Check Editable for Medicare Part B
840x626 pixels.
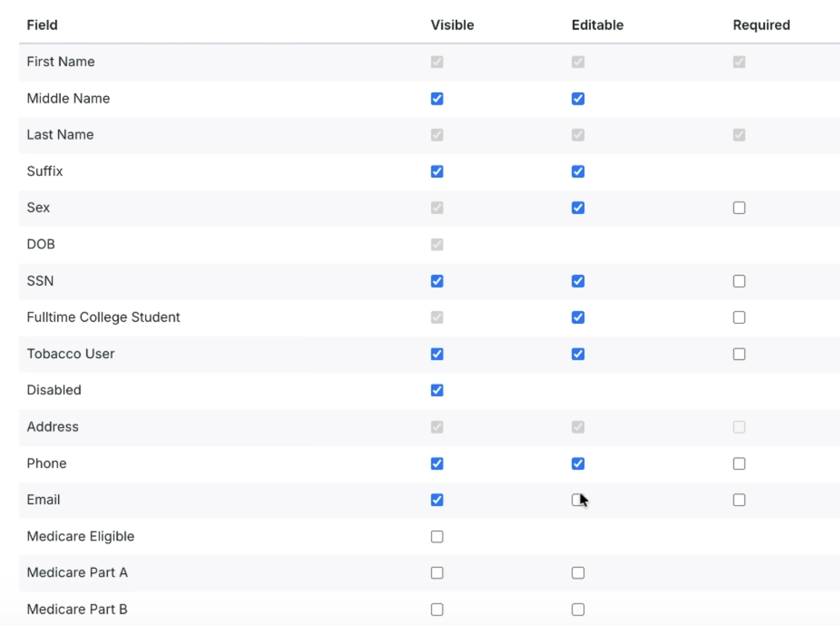click(x=578, y=609)
